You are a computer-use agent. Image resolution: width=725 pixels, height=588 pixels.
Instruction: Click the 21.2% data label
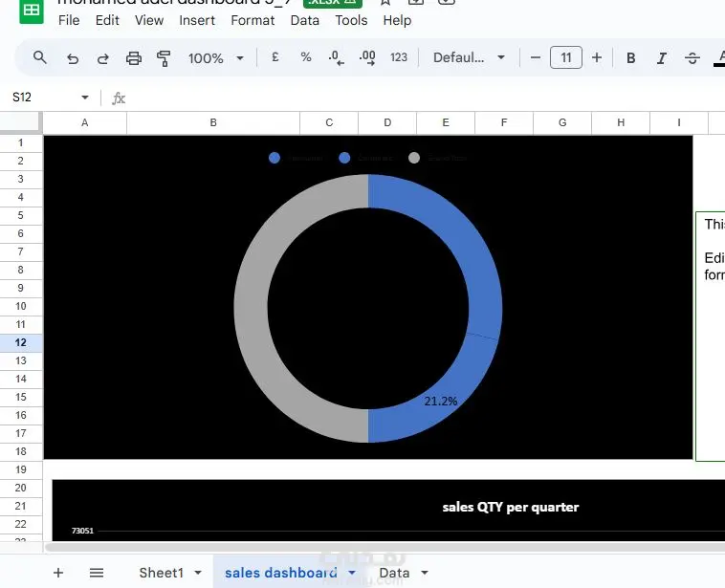tap(441, 402)
